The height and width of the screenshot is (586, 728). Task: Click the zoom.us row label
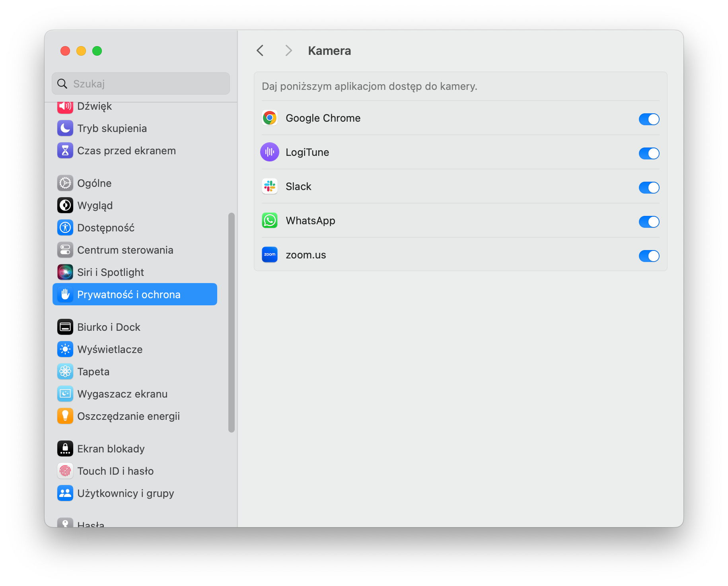(306, 255)
